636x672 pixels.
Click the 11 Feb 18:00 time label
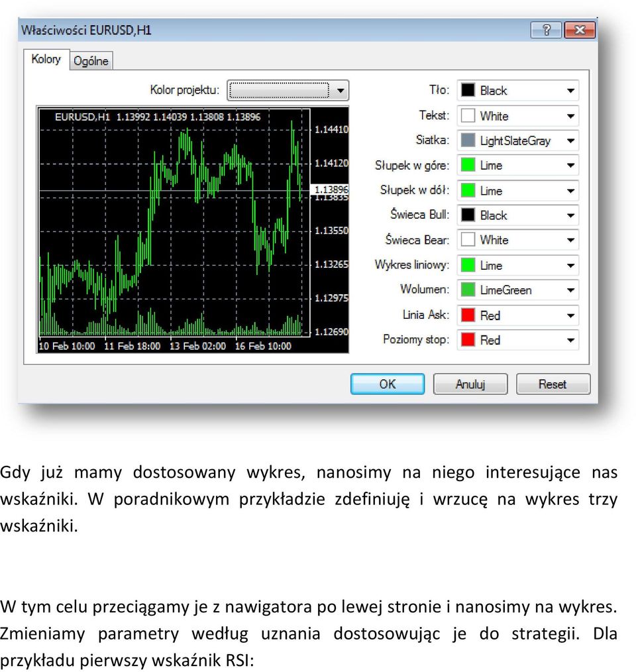point(132,347)
